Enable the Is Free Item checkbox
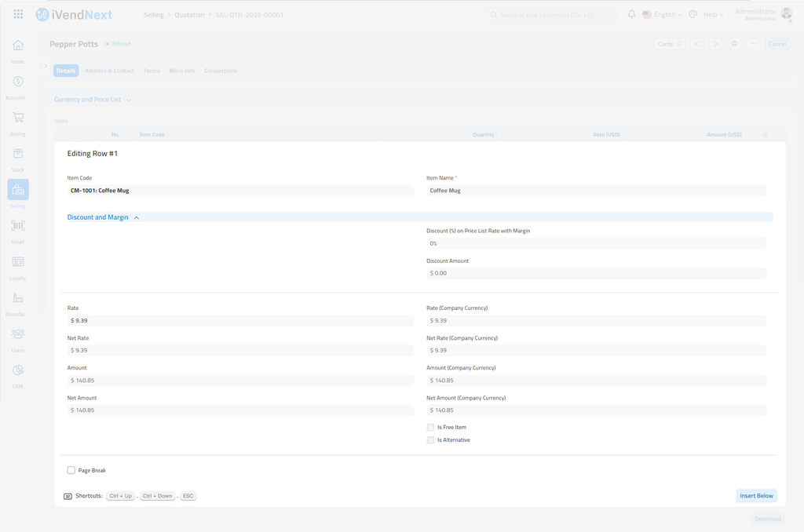Viewport: 804px width, 532px height. tap(430, 428)
